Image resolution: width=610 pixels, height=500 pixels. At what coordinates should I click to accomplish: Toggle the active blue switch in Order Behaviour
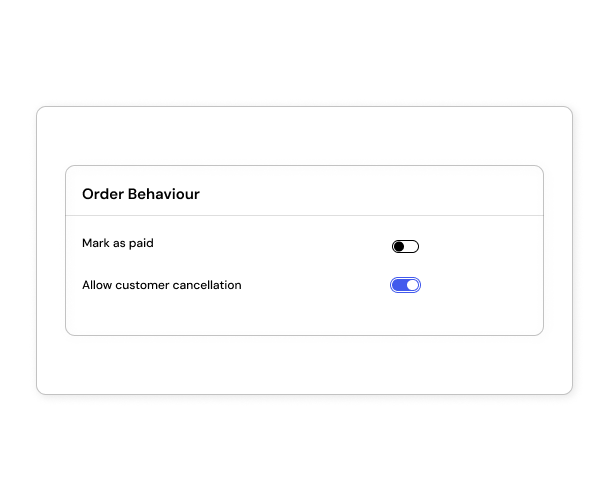click(x=405, y=285)
